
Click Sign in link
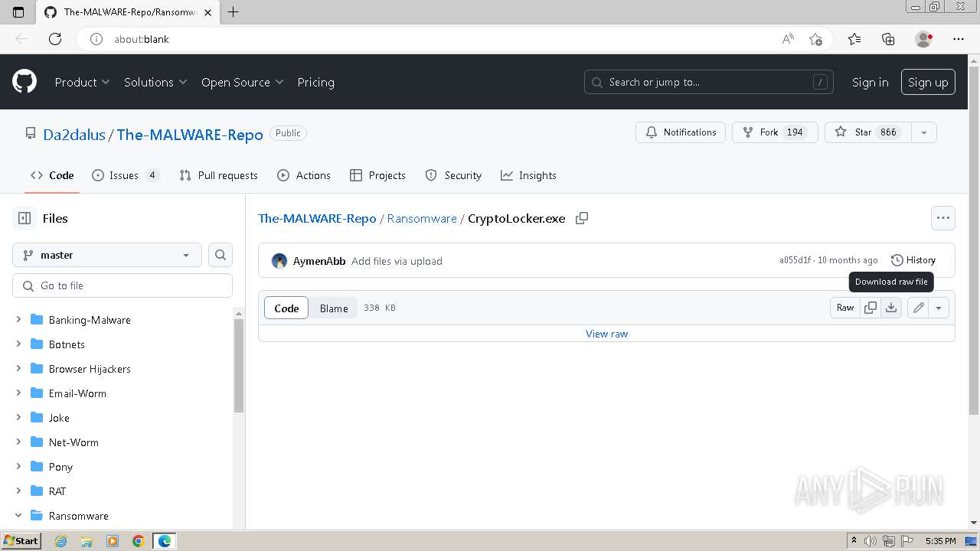click(870, 82)
